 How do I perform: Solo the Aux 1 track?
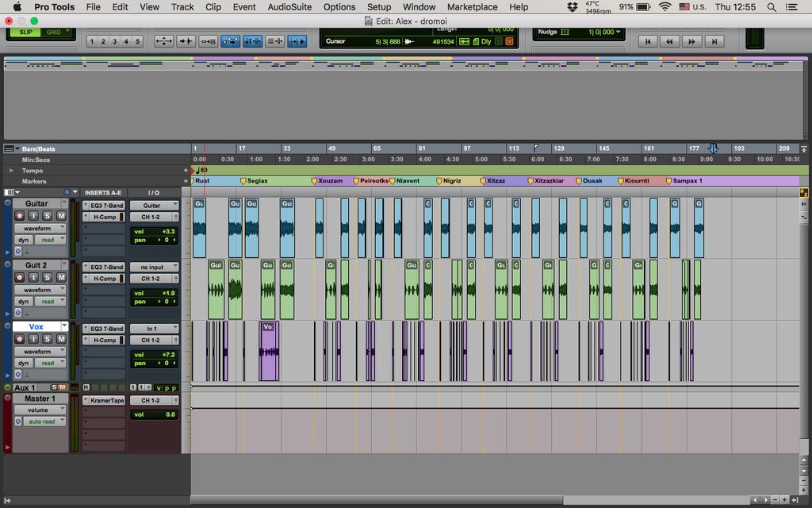point(55,387)
